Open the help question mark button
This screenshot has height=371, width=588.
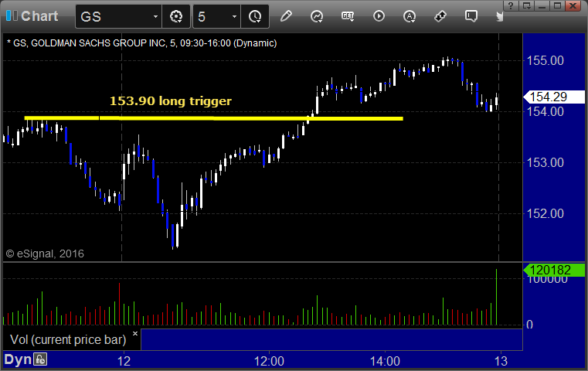coord(511,5)
